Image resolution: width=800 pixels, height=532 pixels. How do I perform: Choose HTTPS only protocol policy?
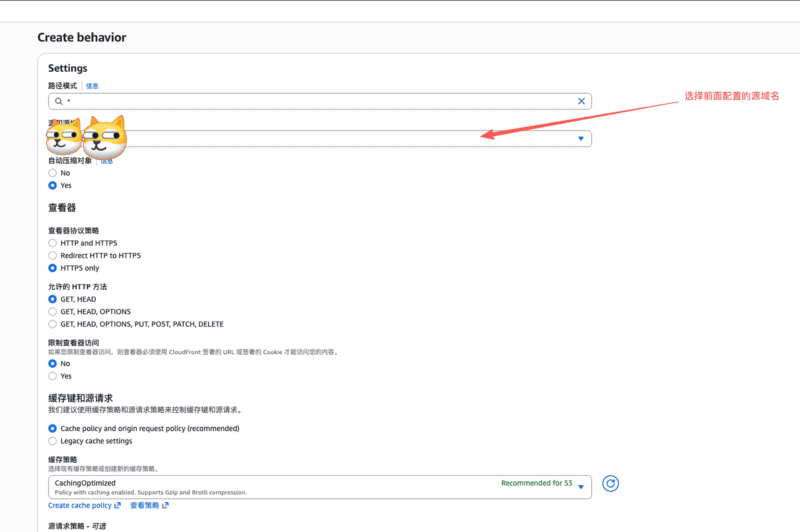(x=52, y=268)
